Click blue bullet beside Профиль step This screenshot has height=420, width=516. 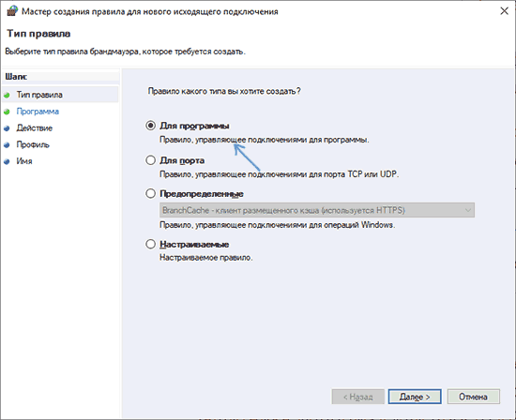click(x=7, y=145)
